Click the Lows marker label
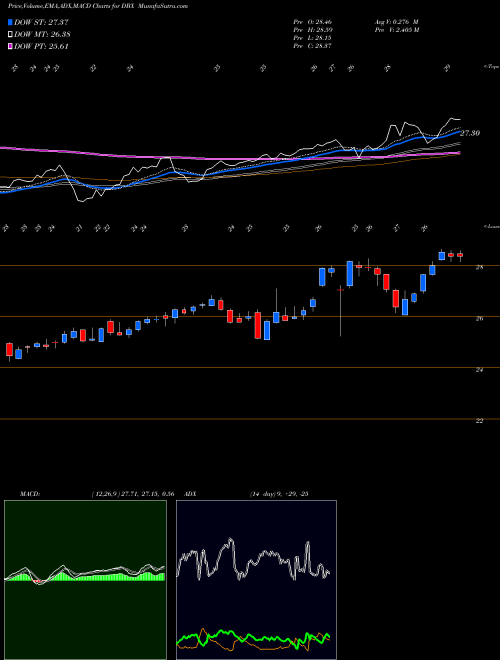 pos(491,226)
